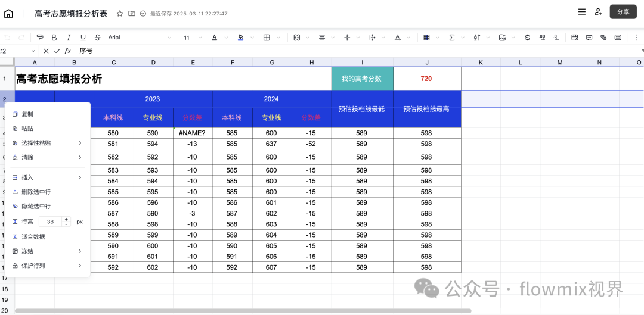644x315 pixels.
Task: Choose 隐藏选中行 in the context menu
Action: click(x=47, y=206)
